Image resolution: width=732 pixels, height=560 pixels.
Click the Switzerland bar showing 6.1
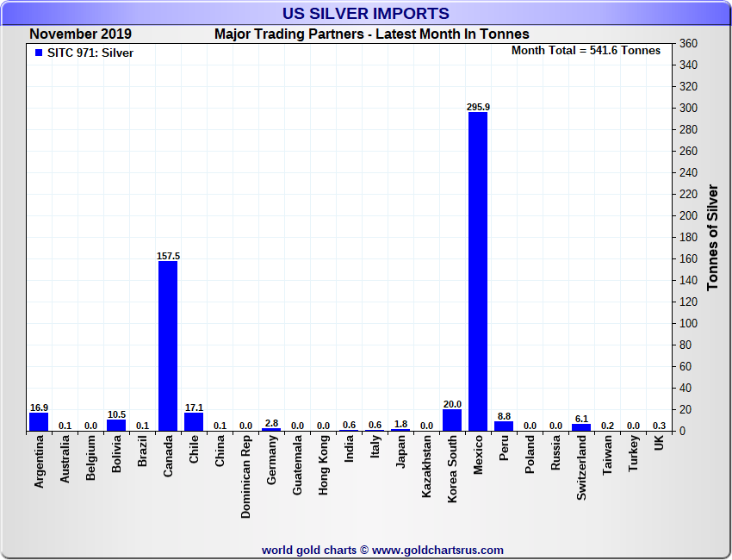click(581, 427)
